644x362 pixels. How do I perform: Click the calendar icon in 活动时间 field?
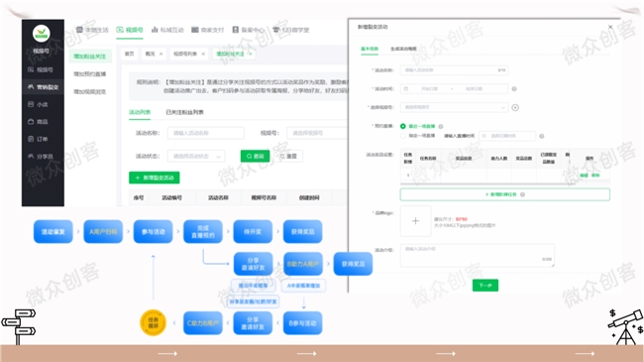[x=406, y=89]
